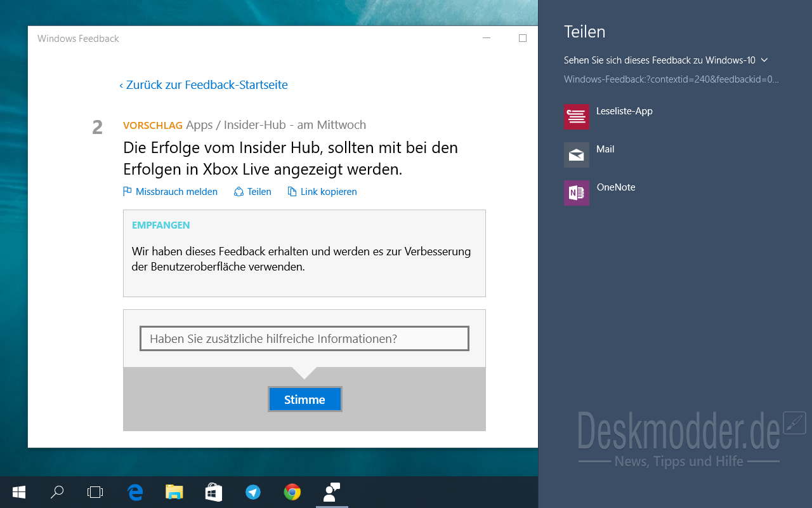Go back via Zurück zur Feedback-Startseite
The image size is (812, 508).
pos(204,85)
